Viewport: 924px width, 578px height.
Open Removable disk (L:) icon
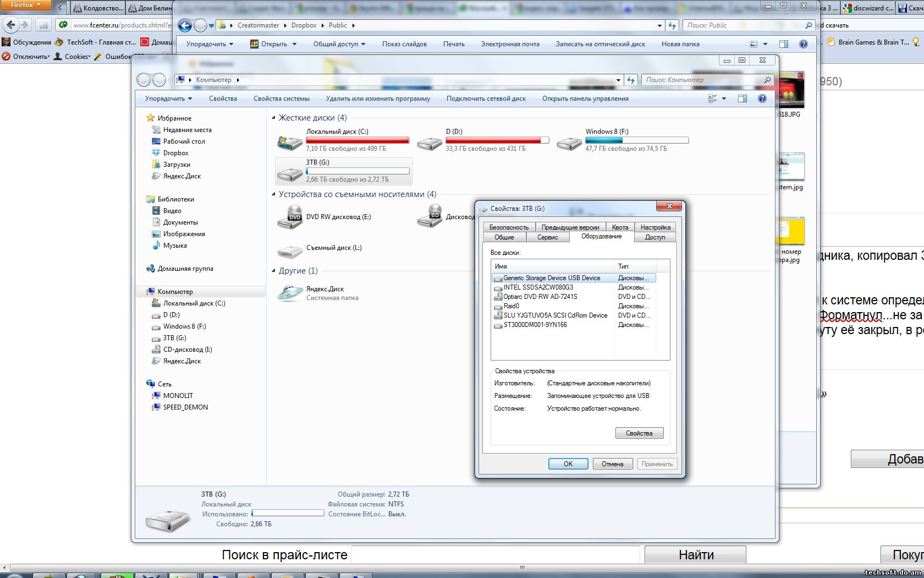[289, 252]
